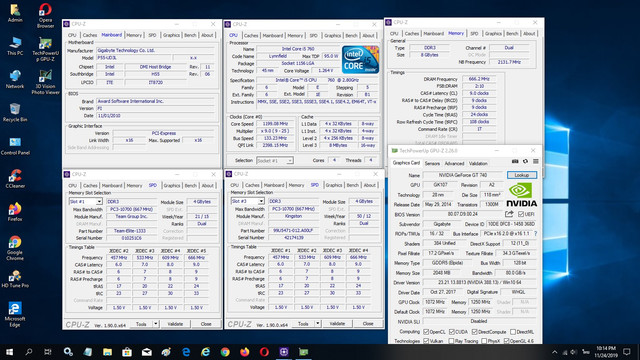Click the Lookup button in GPU-Z

(x=522, y=175)
